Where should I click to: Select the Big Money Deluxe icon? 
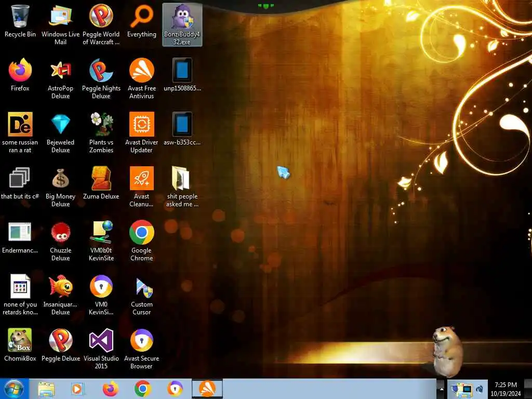point(60,187)
